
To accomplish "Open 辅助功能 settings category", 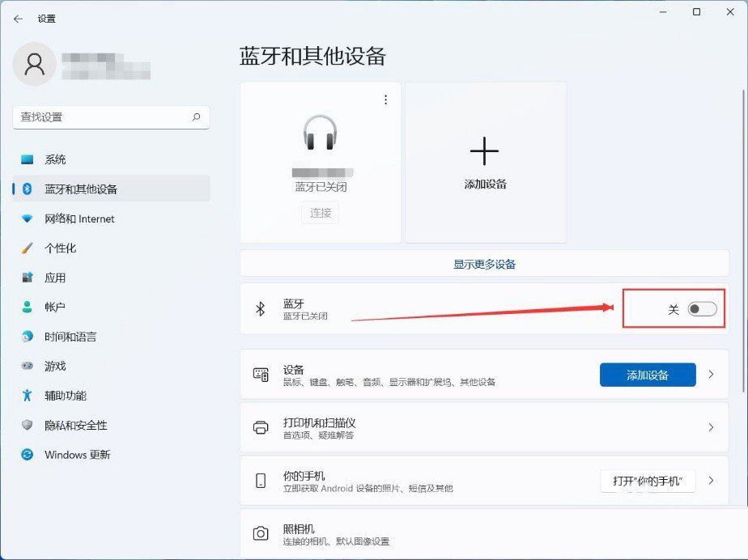I will [111, 396].
